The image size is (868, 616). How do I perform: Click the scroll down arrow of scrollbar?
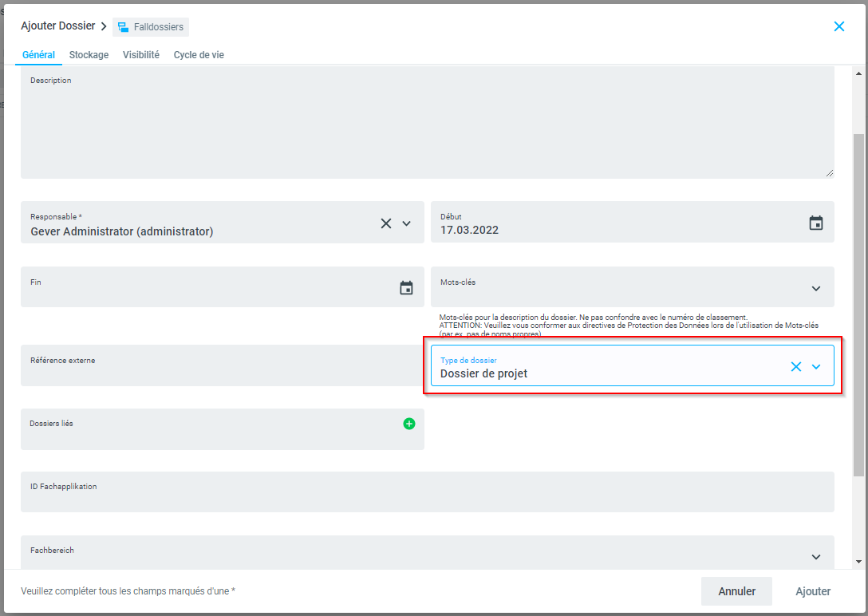858,562
